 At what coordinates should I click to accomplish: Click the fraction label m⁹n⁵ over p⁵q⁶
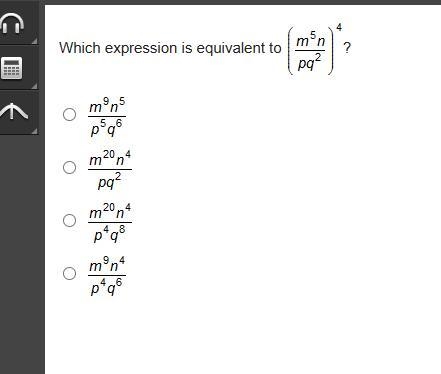point(107,117)
